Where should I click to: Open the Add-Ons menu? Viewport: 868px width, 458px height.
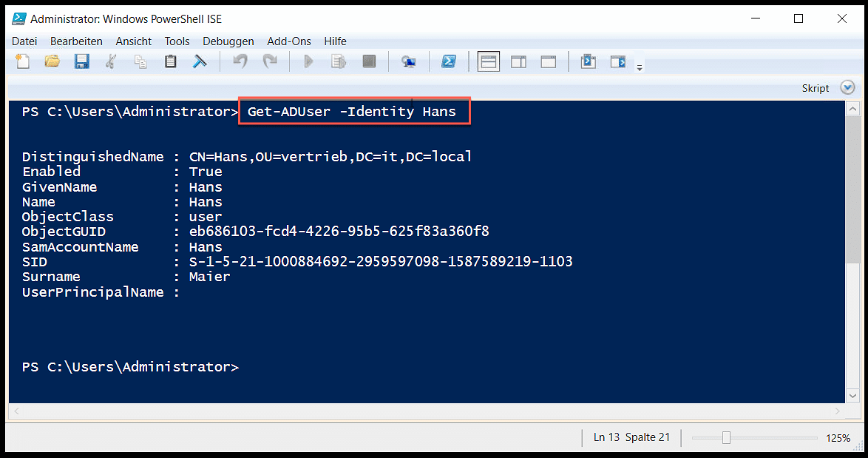click(288, 41)
